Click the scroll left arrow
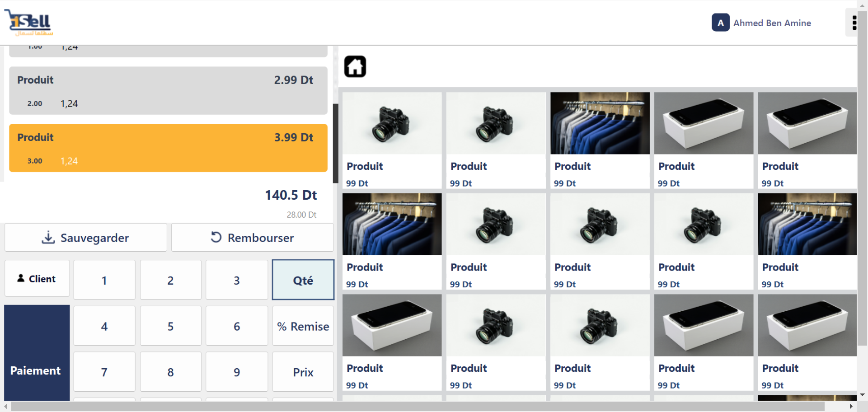Screen dimensions: 868x412 pos(5,407)
